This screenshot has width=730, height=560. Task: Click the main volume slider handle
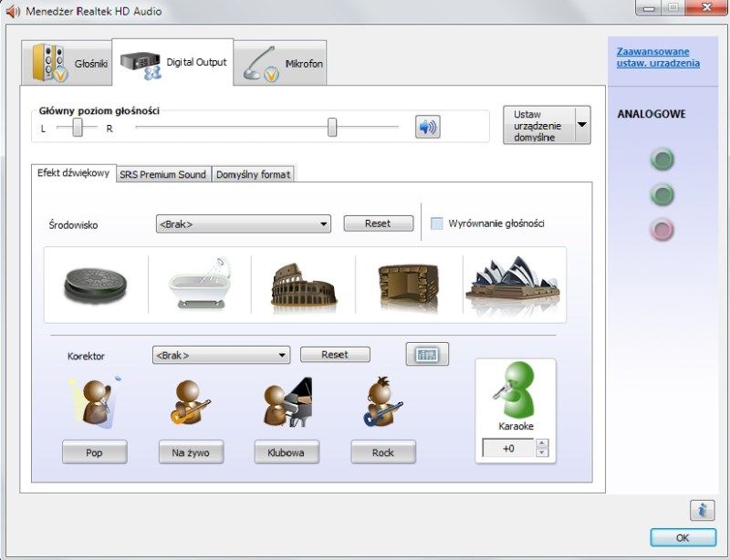pos(332,127)
